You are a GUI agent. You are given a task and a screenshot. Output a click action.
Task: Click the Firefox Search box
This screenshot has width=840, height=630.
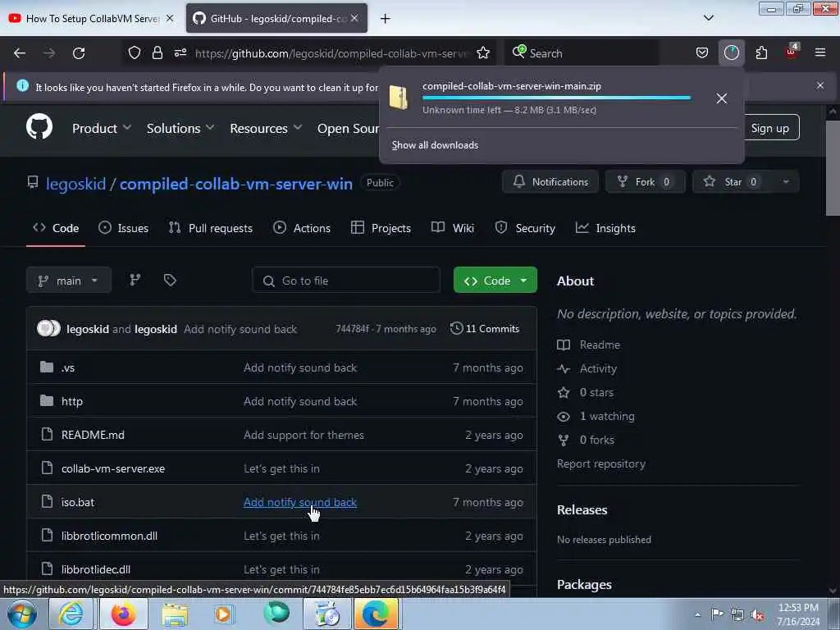(582, 52)
